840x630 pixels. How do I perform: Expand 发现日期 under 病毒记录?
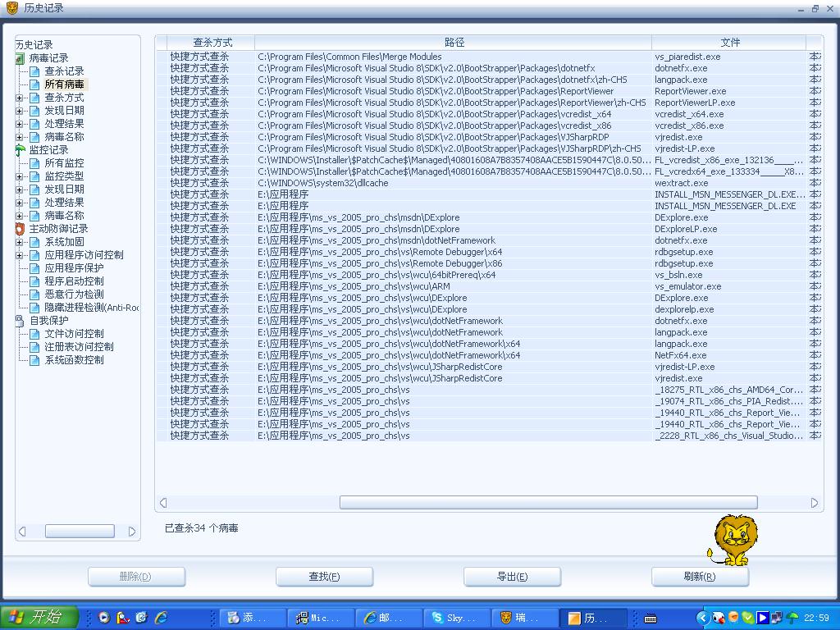pos(20,111)
